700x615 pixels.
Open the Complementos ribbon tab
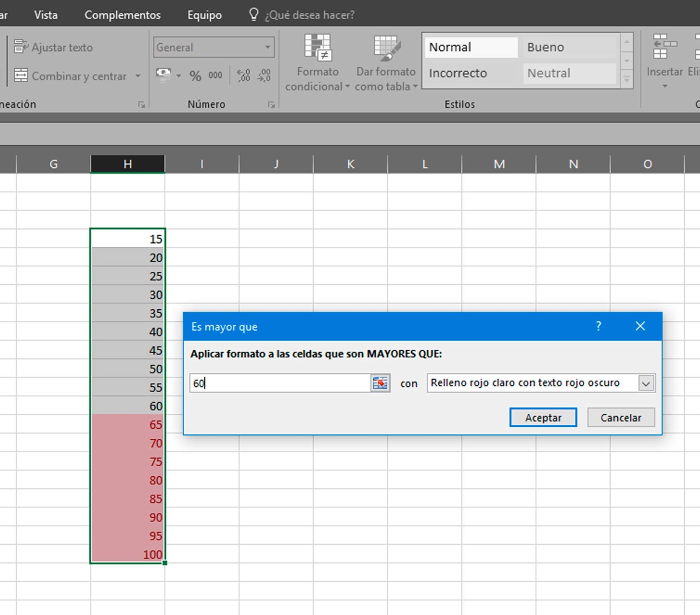tap(122, 14)
